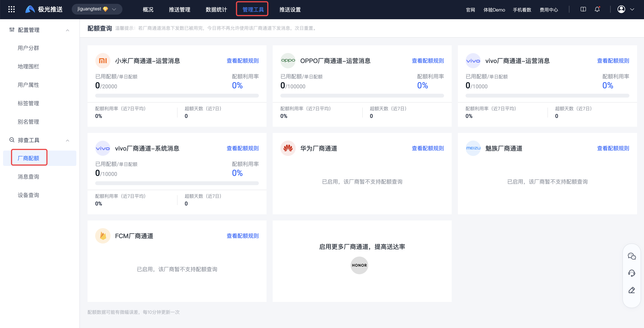View quota rules for vivo系统消息
This screenshot has height=328, width=644.
pyautogui.click(x=243, y=148)
